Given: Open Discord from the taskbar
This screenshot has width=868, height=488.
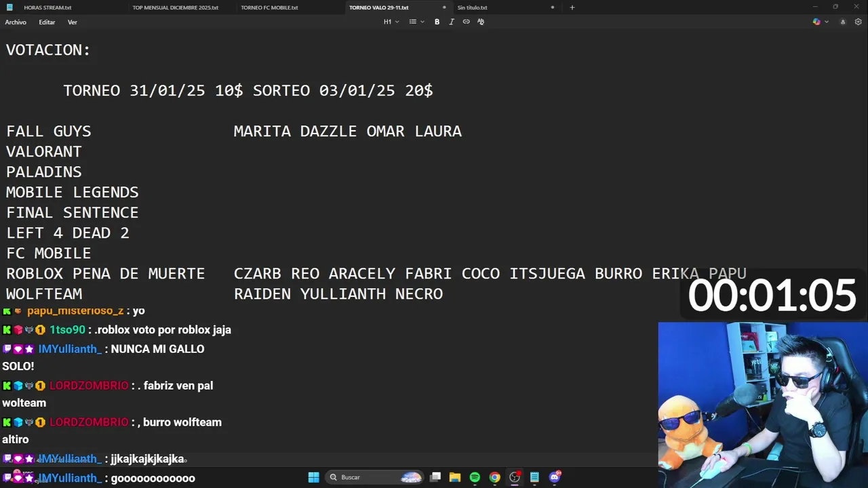Looking at the screenshot, I should click(x=555, y=477).
